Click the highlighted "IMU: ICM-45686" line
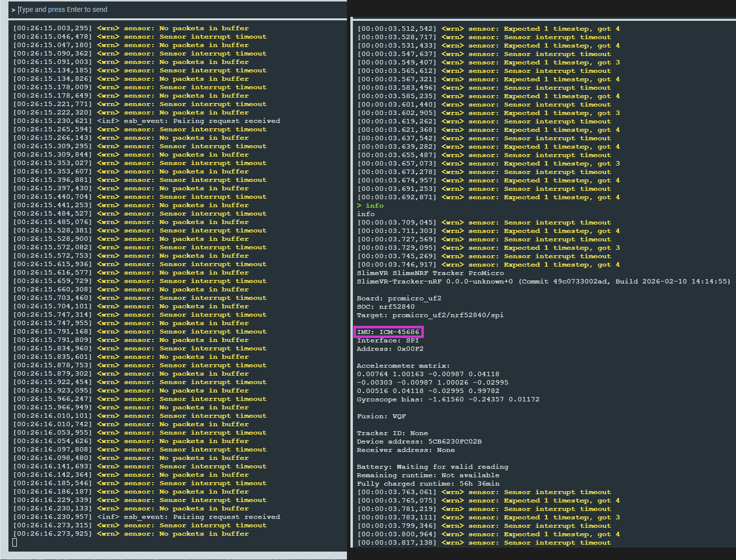 tap(389, 332)
